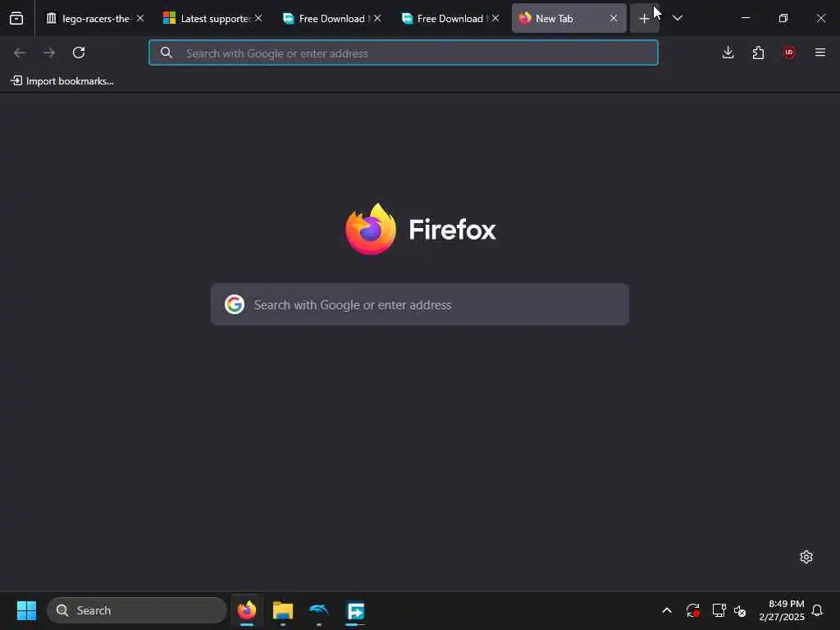
Task: Click the Windows taskbar Search box
Action: [x=137, y=610]
